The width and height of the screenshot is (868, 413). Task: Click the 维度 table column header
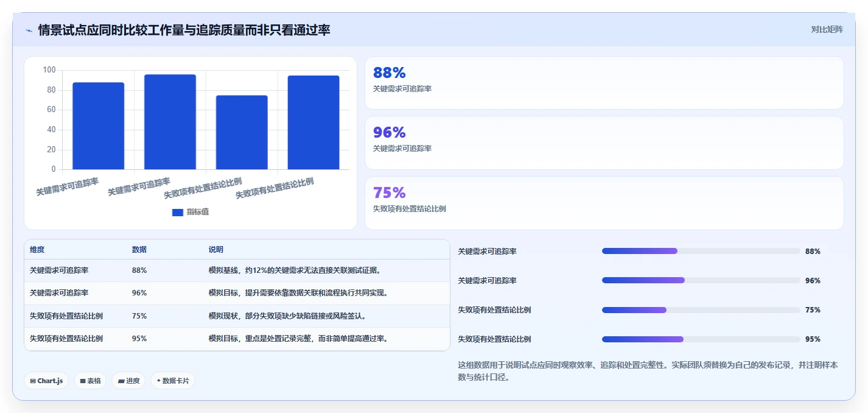click(37, 250)
